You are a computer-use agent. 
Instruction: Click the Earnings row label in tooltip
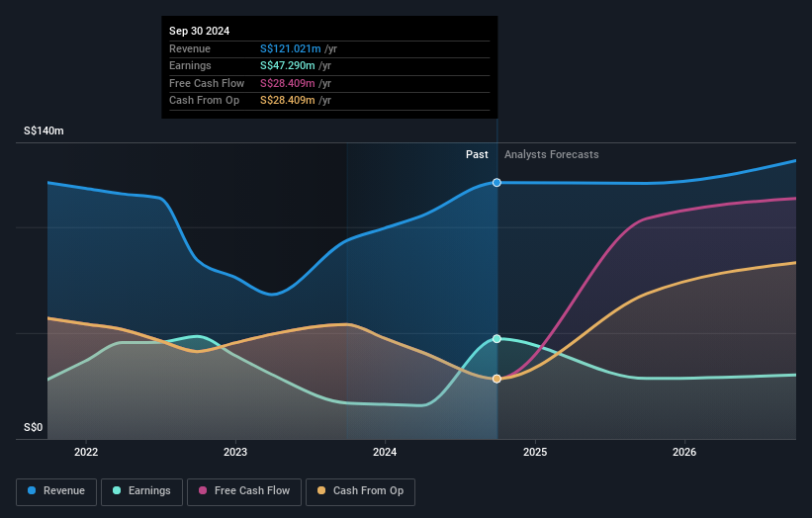point(190,65)
